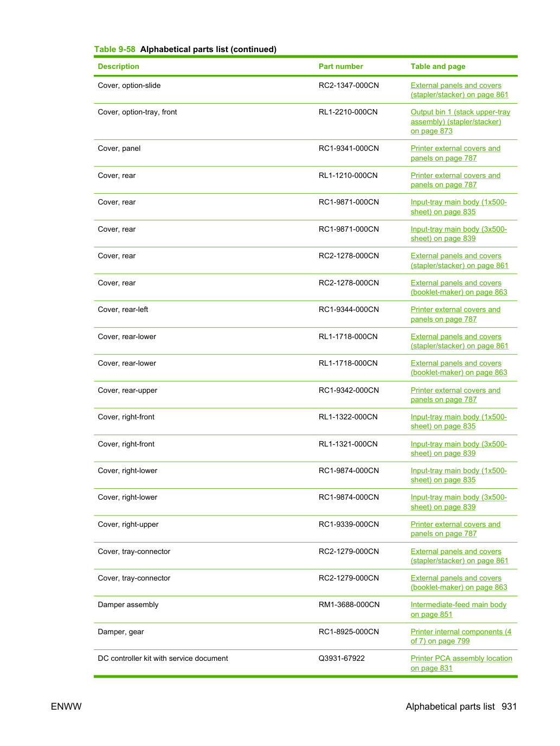560x746 pixels.
Task: Follow Damper assembly Intermediate-feed main body link
Action: [x=459, y=609]
